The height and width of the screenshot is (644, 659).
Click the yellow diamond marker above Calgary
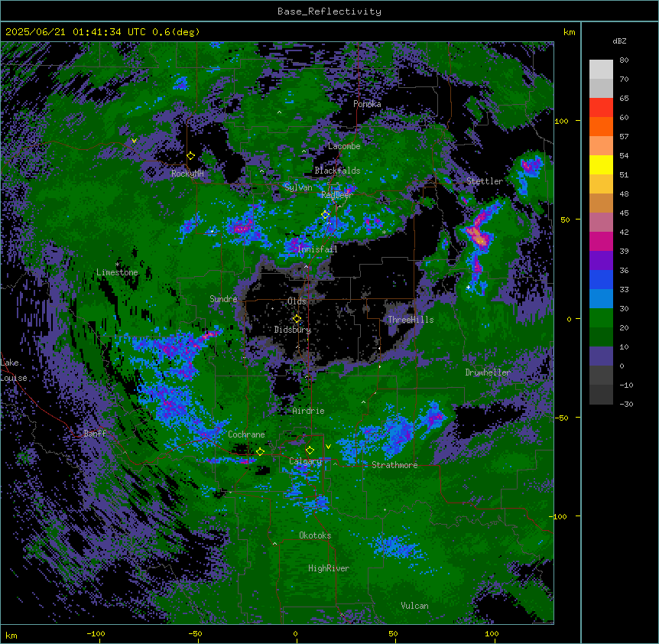(x=310, y=450)
